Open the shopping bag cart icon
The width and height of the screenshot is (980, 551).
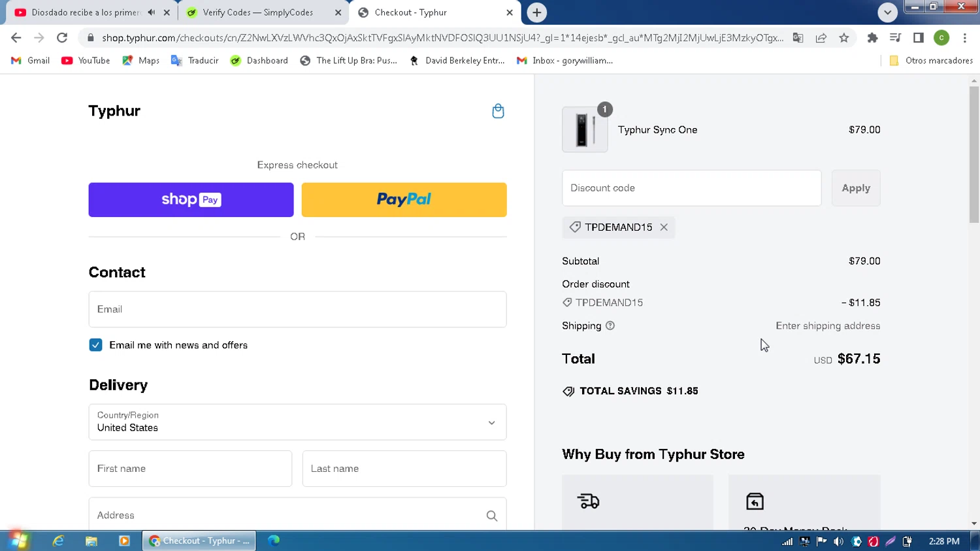(498, 111)
